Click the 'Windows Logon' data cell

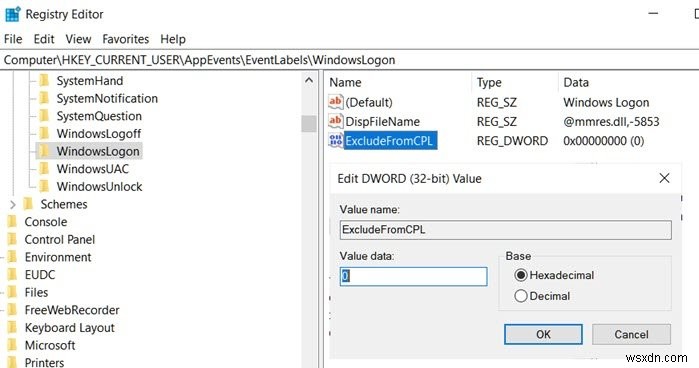[x=606, y=103]
